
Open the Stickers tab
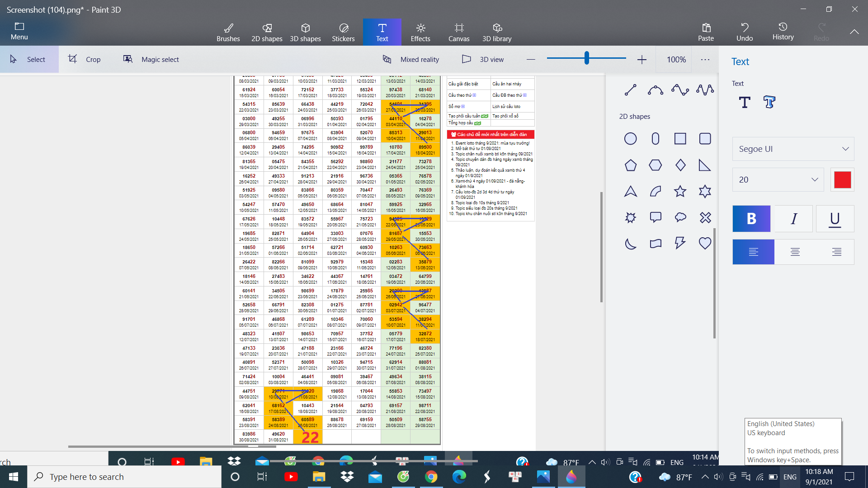[344, 32]
